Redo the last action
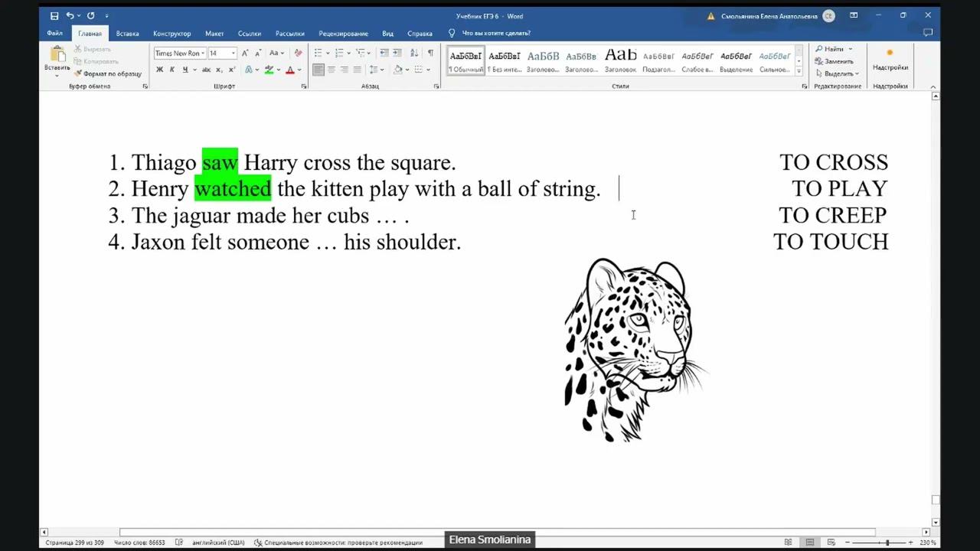The height and width of the screenshot is (551, 980). [x=90, y=15]
